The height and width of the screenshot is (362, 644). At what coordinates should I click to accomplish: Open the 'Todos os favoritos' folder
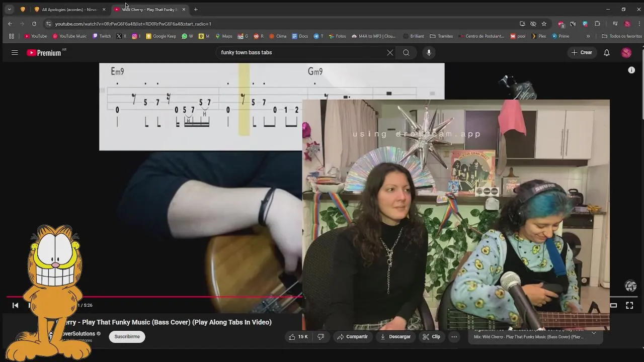[622, 36]
